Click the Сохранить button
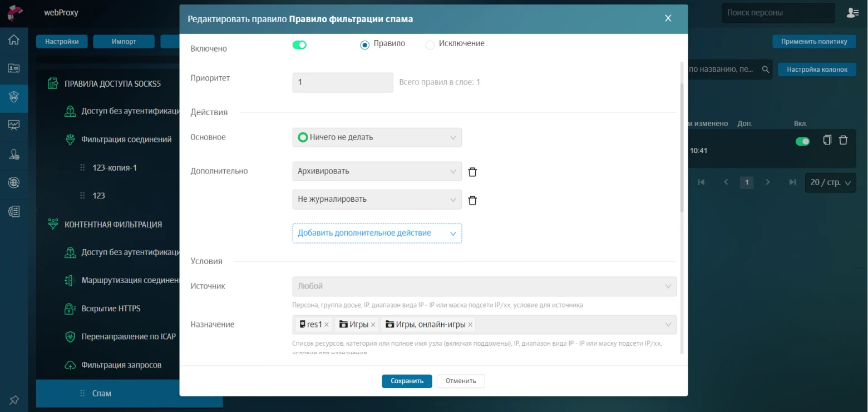 pyautogui.click(x=407, y=381)
